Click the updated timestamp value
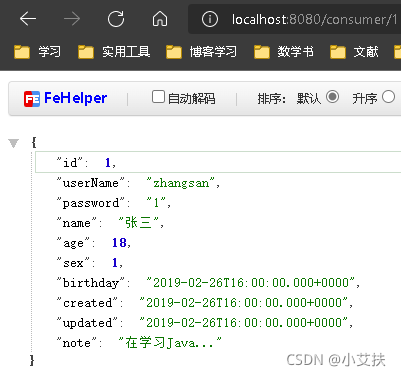The height and width of the screenshot is (376, 401). point(244,323)
